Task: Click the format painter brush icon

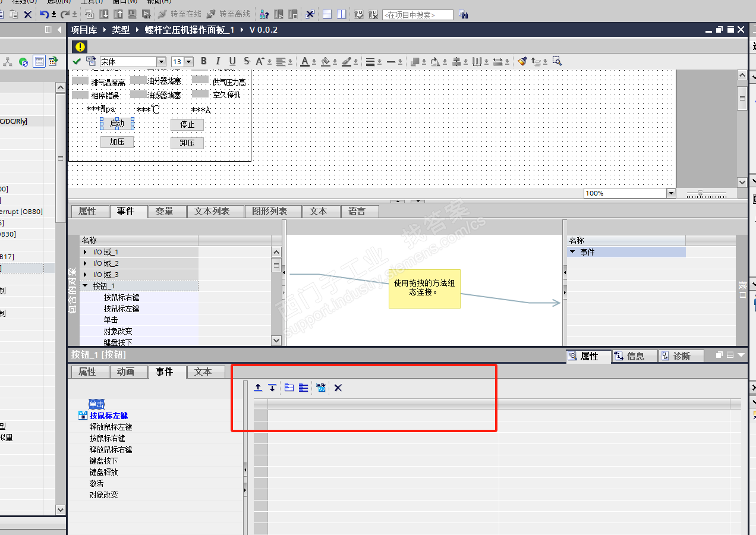Action: 522,61
